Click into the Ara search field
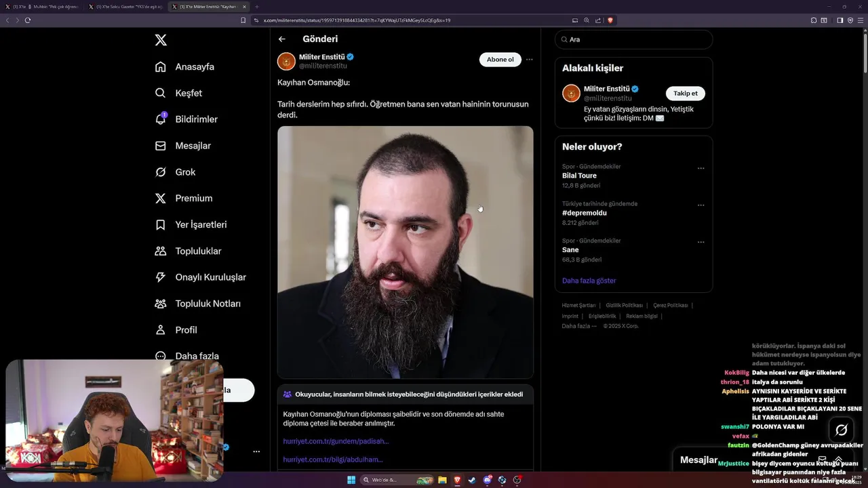 [x=633, y=39]
